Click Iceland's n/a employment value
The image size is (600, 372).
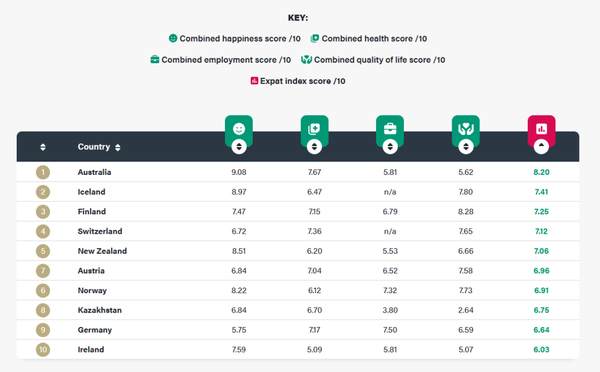pyautogui.click(x=390, y=192)
